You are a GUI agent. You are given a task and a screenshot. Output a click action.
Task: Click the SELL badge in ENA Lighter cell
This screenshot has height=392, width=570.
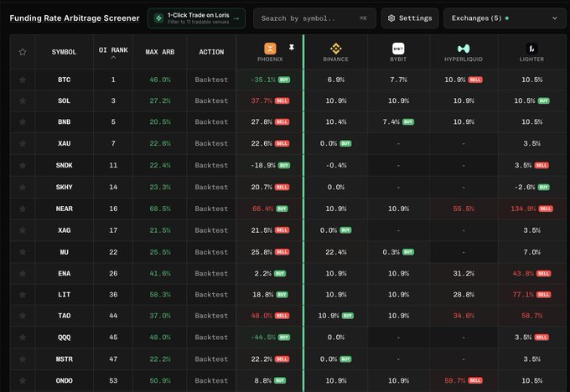543,273
